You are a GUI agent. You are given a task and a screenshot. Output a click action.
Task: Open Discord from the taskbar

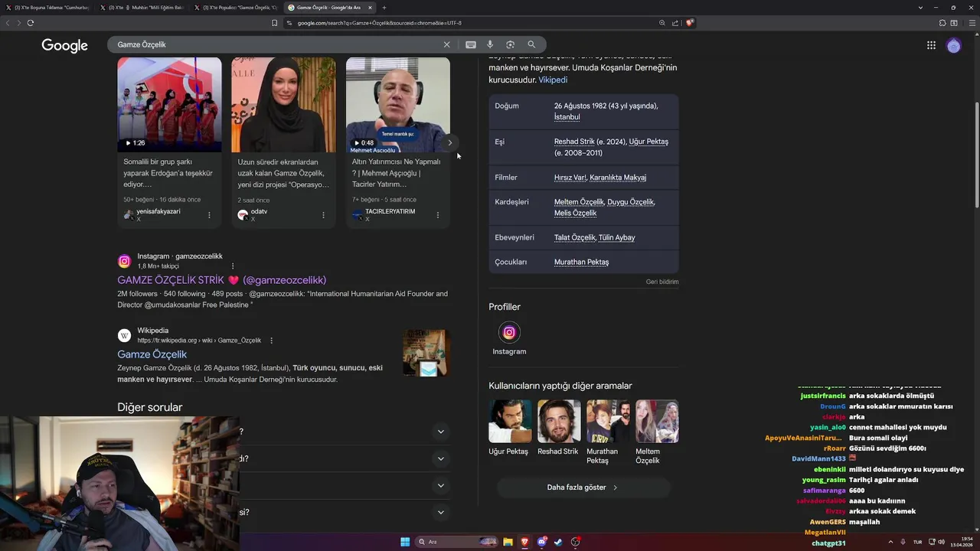pos(542,542)
